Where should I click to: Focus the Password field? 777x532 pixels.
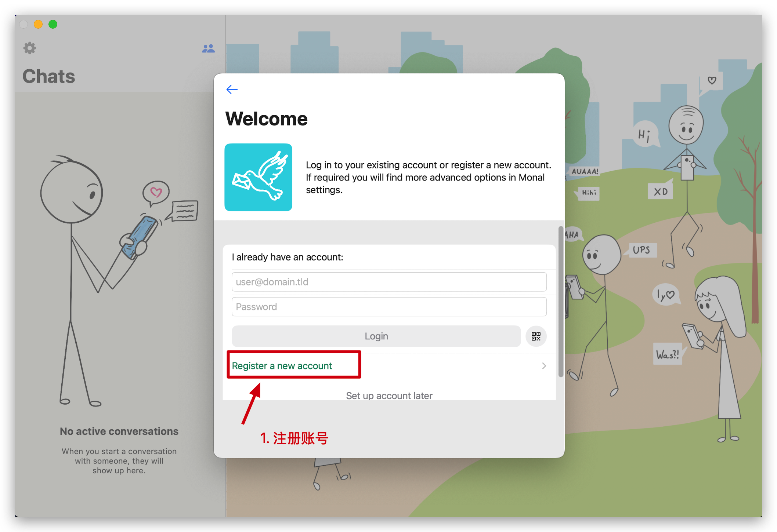pos(389,307)
